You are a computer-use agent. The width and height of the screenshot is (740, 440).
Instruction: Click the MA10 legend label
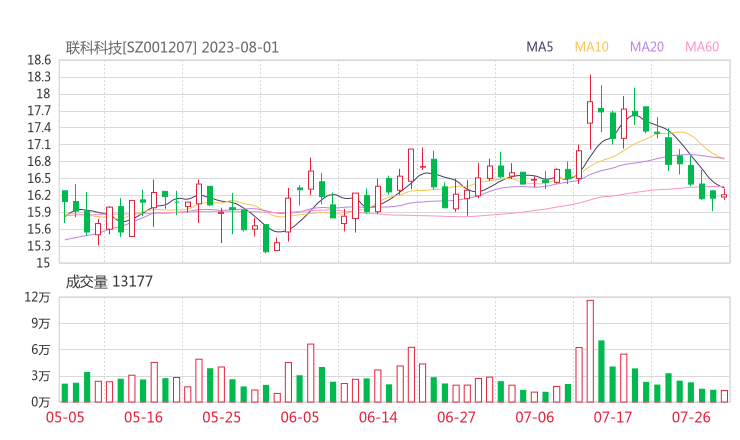[591, 47]
